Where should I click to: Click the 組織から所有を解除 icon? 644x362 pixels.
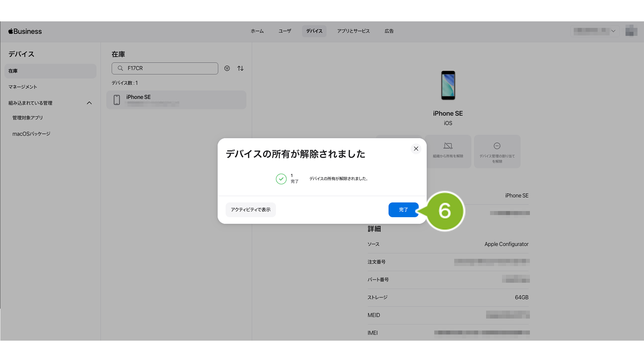pyautogui.click(x=448, y=146)
